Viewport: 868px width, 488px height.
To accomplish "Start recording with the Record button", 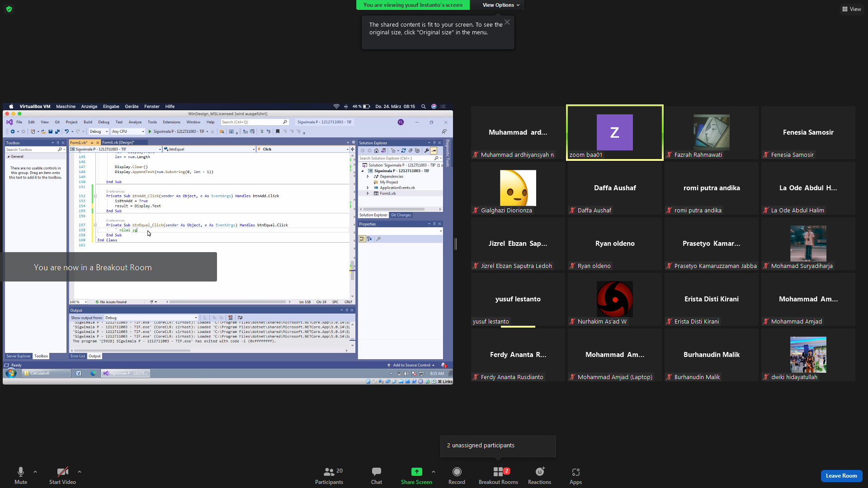I will pos(457,475).
